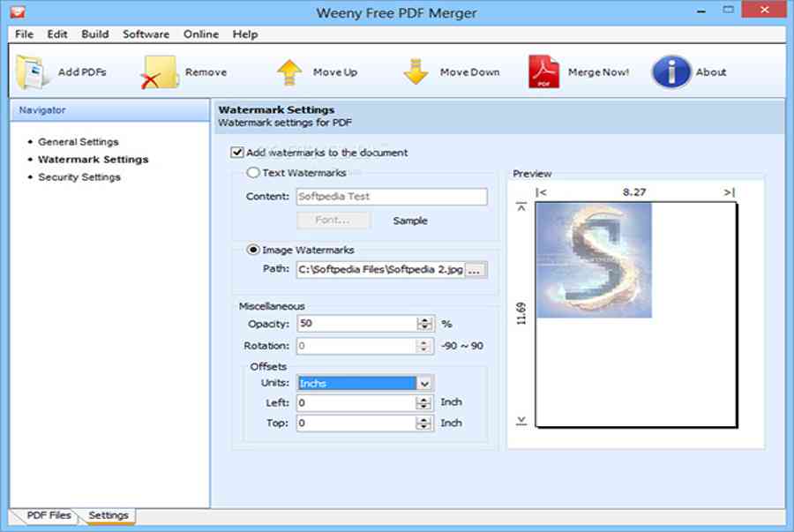The image size is (794, 532).
Task: Click the Move Up toolbar label
Action: click(335, 71)
